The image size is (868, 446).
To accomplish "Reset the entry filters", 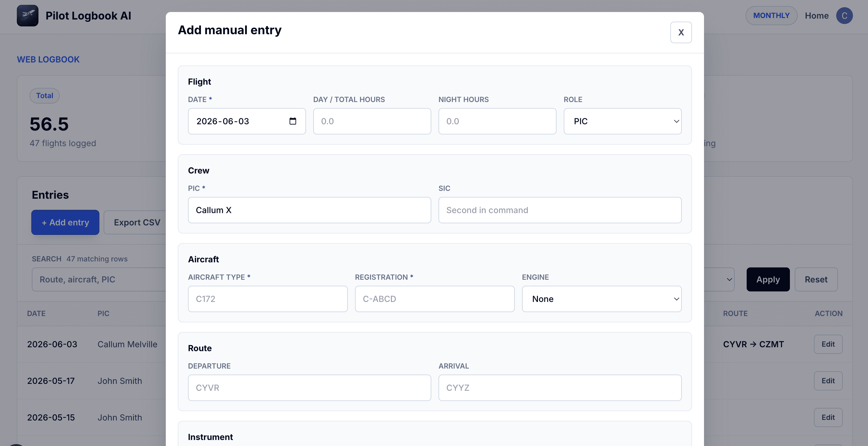I will pos(816,279).
